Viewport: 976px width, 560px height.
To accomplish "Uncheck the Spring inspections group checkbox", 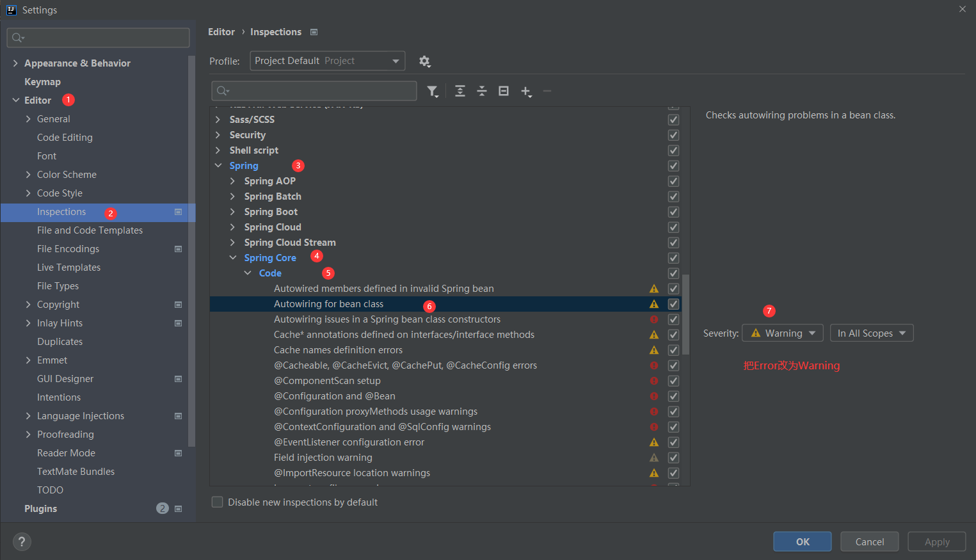I will tap(673, 166).
